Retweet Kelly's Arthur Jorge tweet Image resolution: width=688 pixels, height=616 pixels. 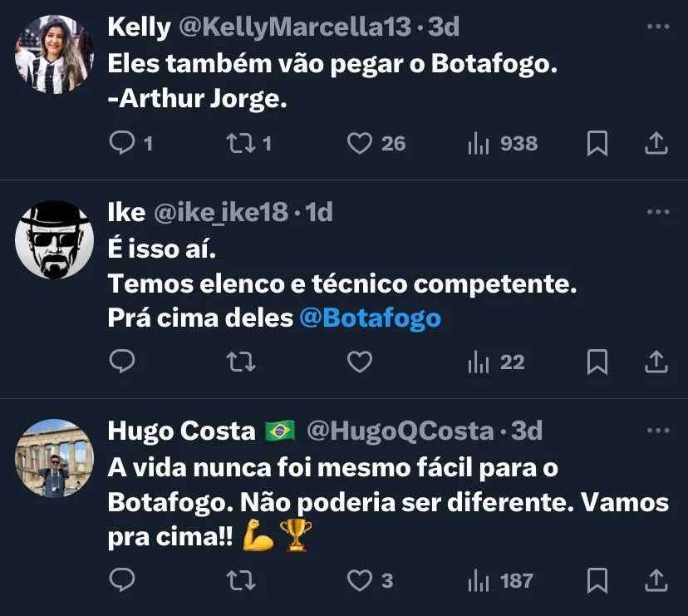tap(240, 144)
